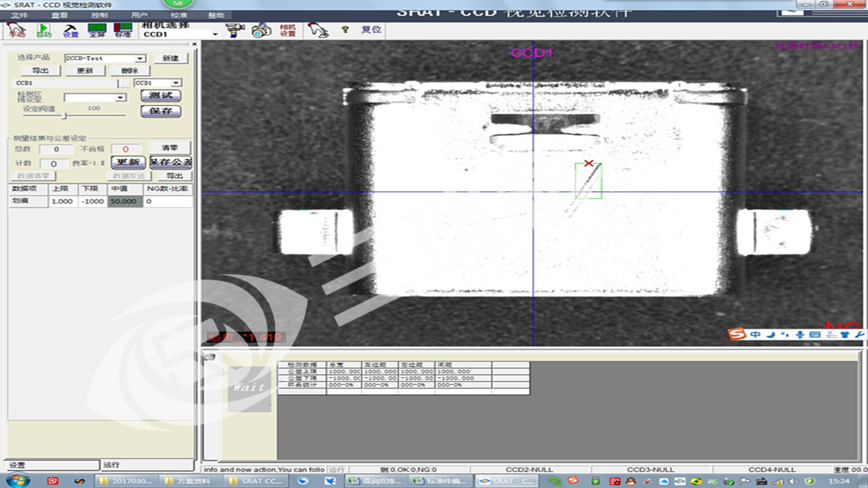The height and width of the screenshot is (488, 868).
Task: Open the 设置 hammer settings tool
Action: click(x=70, y=30)
